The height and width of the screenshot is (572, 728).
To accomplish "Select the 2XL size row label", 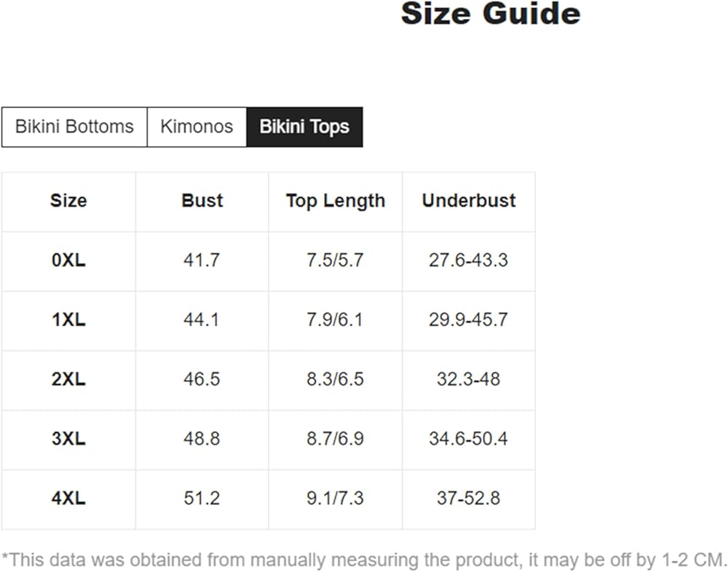I will click(x=68, y=380).
